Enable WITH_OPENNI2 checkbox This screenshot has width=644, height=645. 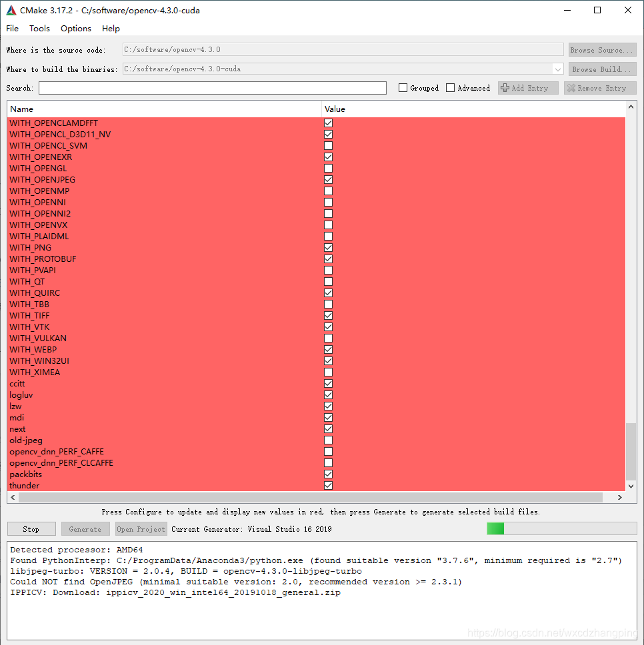329,213
